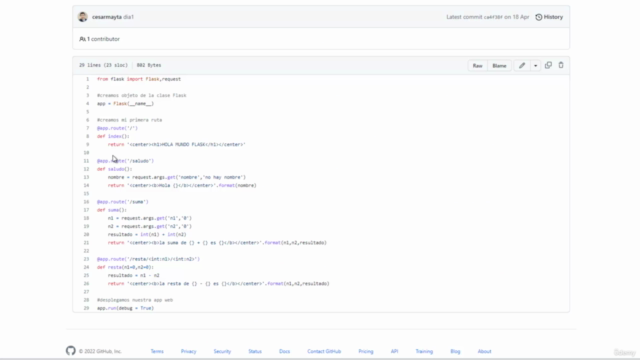Select line number 9 in code
The height and width of the screenshot is (360, 640).
tap(87, 144)
